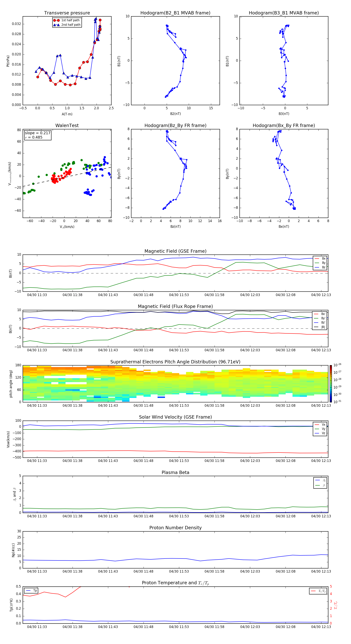Click the 'Bx' legend entry in GSE panel
351x644 pixels.
tap(320, 259)
